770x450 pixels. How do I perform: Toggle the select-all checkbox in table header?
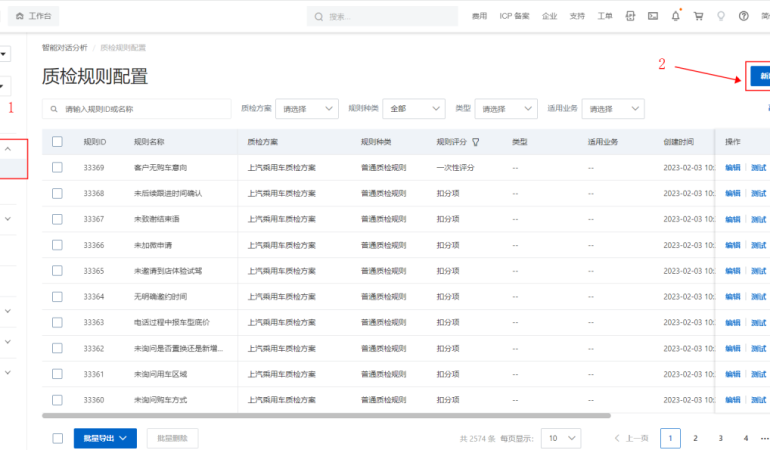[x=57, y=142]
